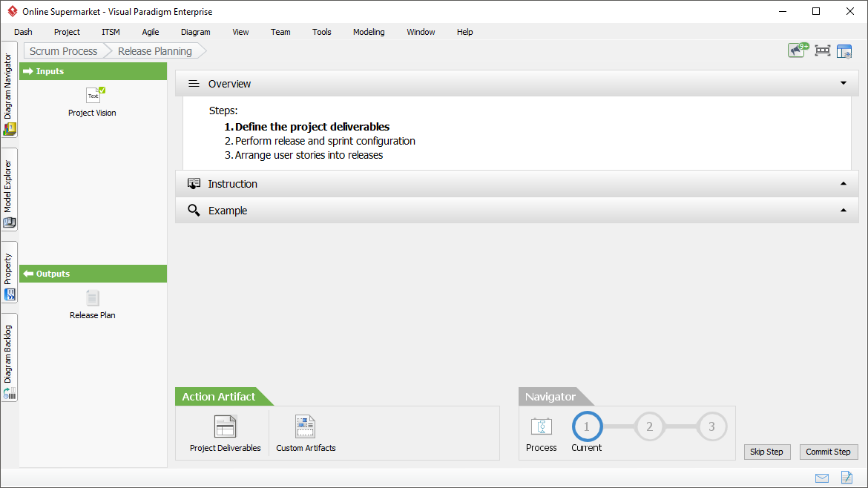Image resolution: width=868 pixels, height=488 pixels.
Task: Click the note editor icon in status bar
Action: click(x=846, y=478)
